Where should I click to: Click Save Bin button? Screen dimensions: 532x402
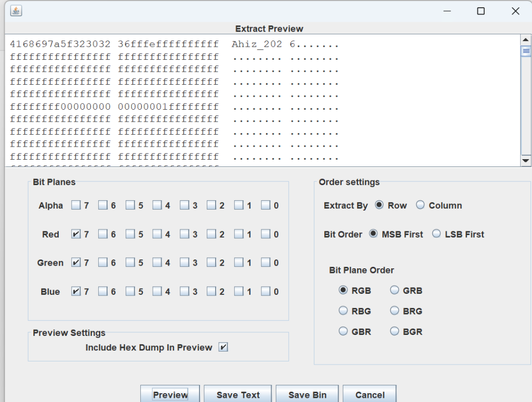307,395
